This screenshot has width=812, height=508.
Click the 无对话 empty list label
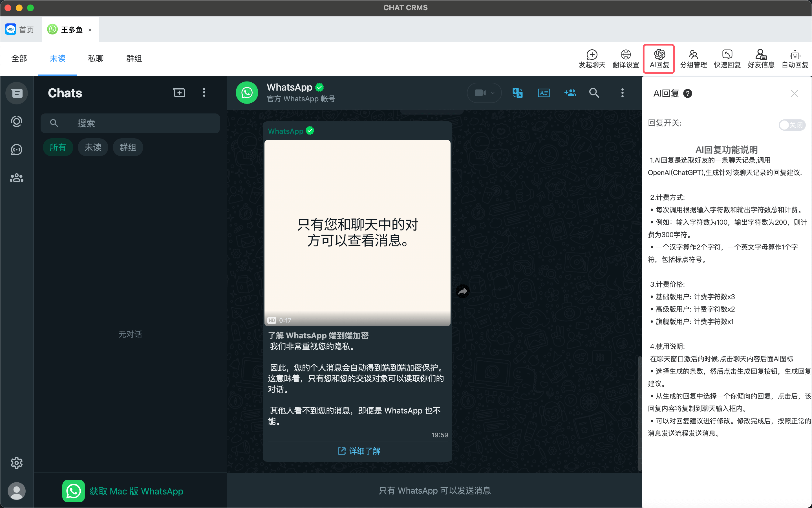130,334
